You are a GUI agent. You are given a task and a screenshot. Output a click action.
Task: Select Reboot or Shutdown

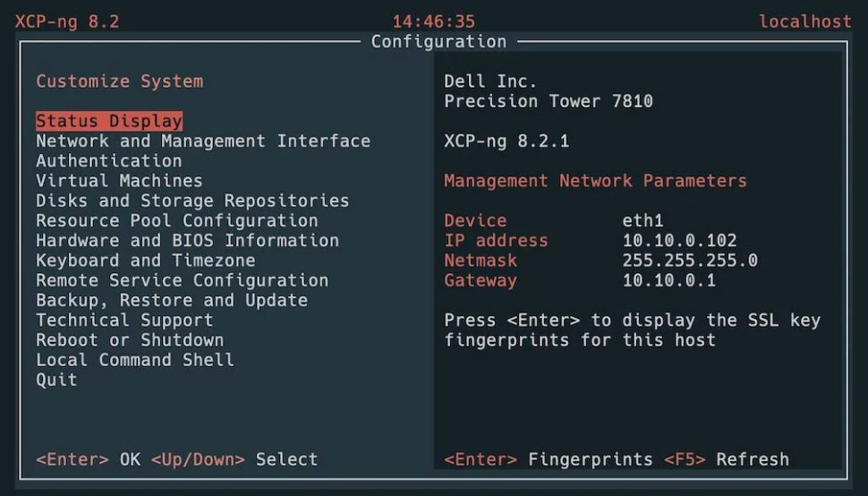[130, 340]
